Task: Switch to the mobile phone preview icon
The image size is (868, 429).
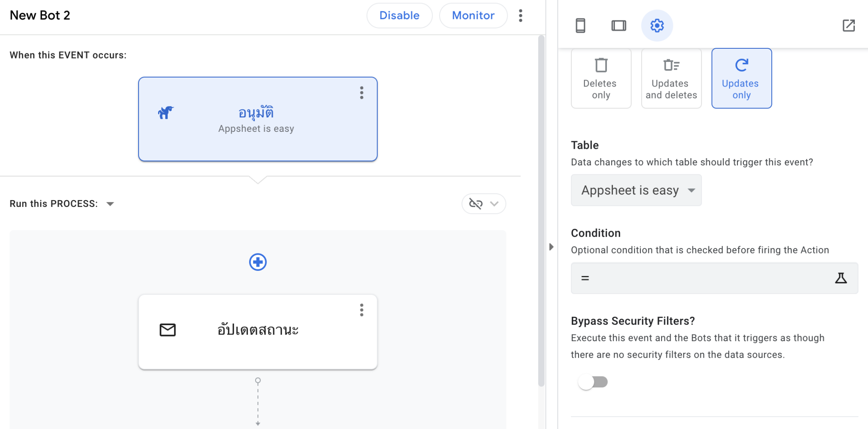Action: click(581, 25)
